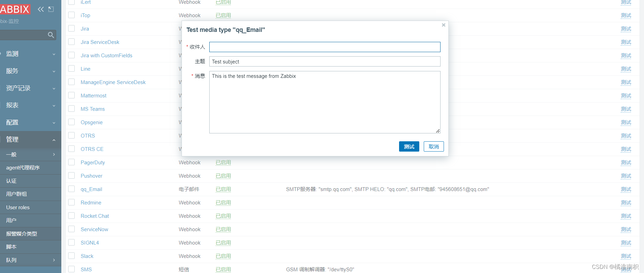Viewport: 644px width, 273px height.
Task: Open the User roles page
Action: coord(30,207)
